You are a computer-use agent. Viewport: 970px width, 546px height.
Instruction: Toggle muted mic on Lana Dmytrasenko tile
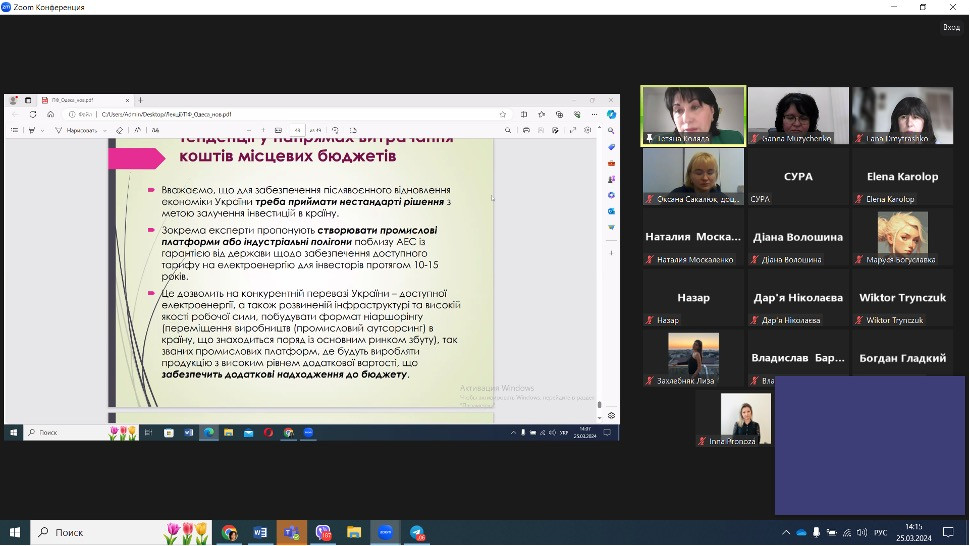[859, 139]
